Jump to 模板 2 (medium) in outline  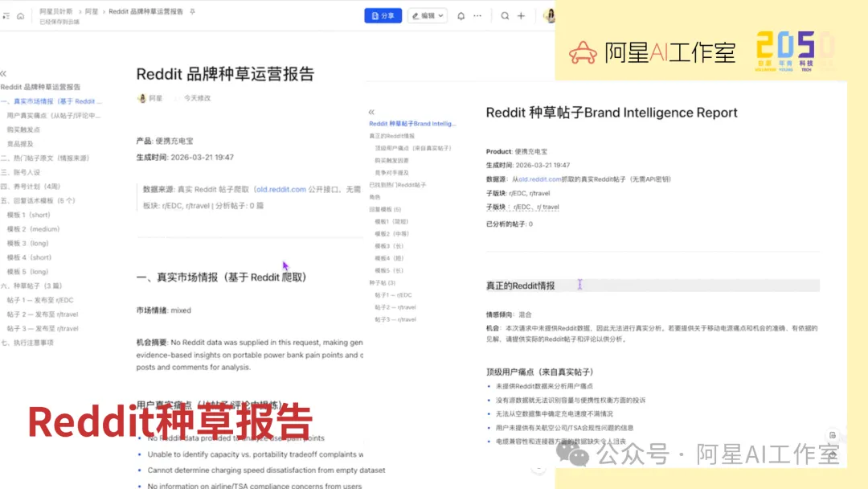(x=33, y=229)
